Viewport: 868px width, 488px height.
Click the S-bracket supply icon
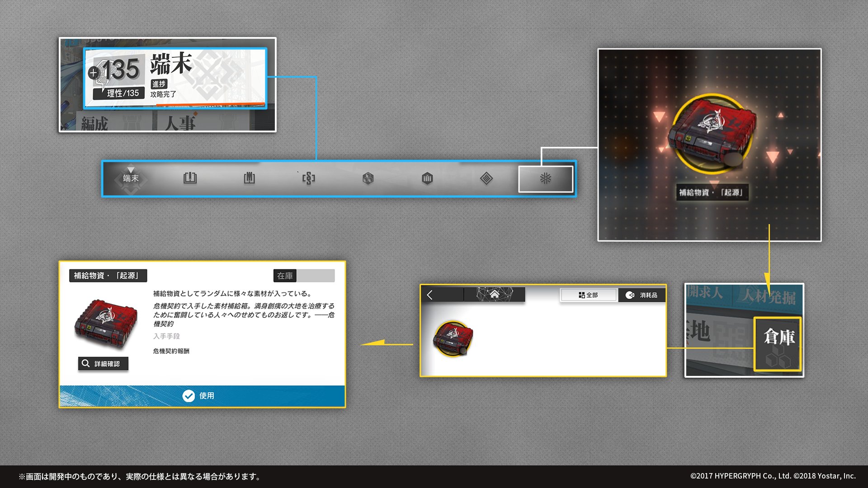[308, 178]
